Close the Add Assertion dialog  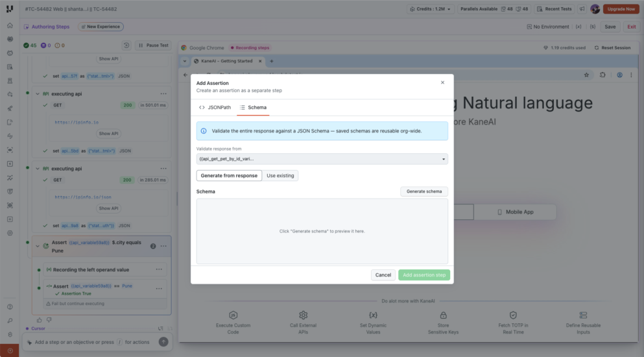pyautogui.click(x=442, y=82)
